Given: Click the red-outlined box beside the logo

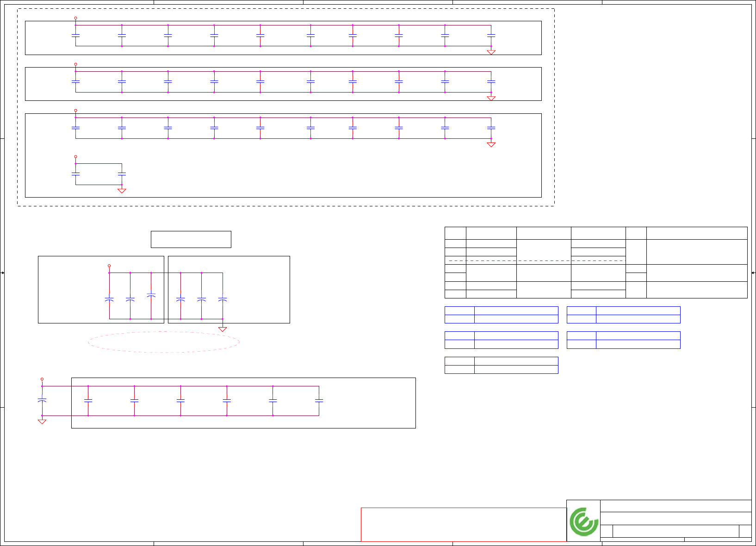Looking at the screenshot, I should tap(464, 525).
